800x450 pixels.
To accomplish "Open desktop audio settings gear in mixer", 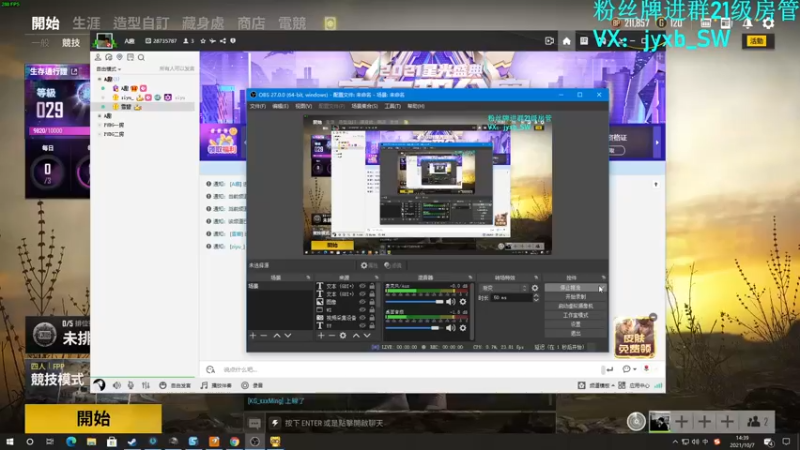I will [x=463, y=328].
